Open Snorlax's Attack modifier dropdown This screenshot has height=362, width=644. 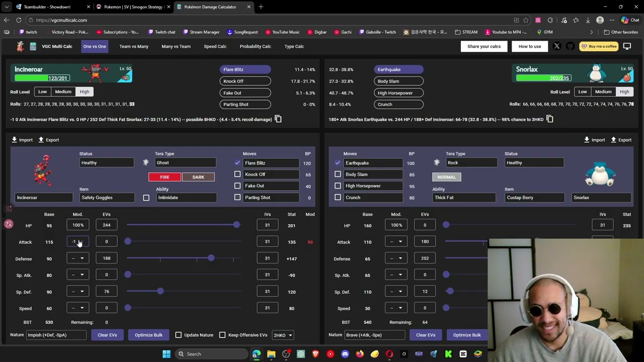pyautogui.click(x=396, y=242)
